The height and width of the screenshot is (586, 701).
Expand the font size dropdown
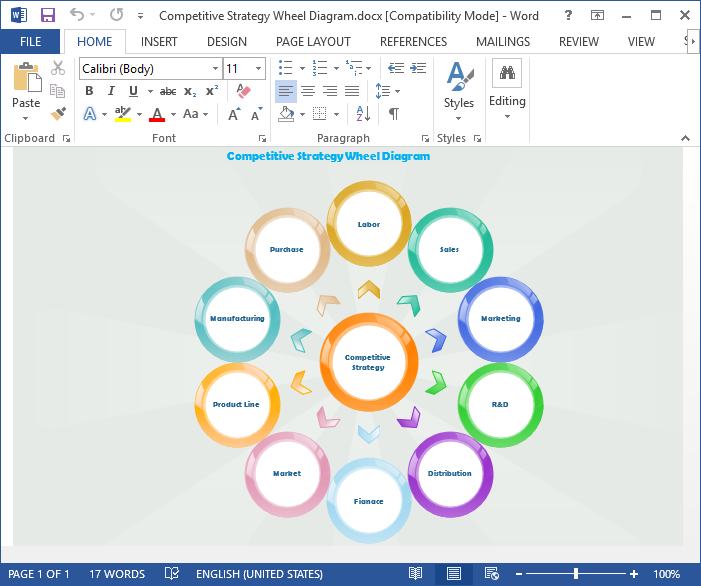click(x=259, y=69)
